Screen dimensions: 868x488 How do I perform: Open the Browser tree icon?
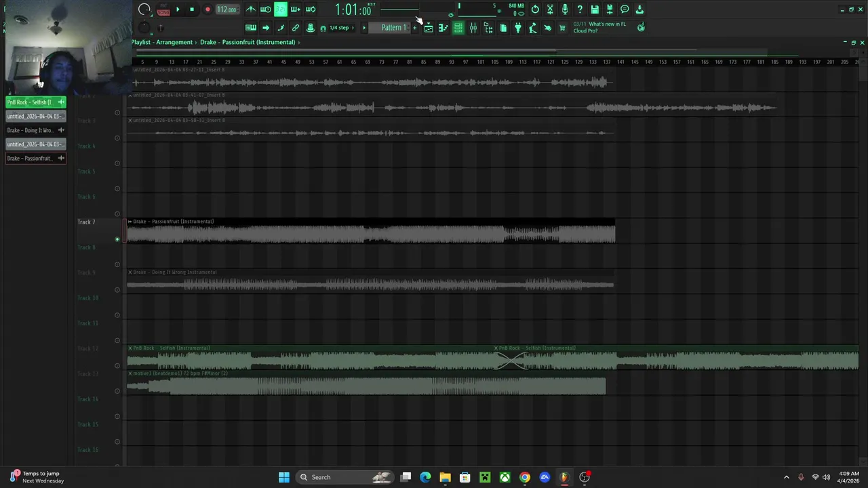tap(488, 28)
